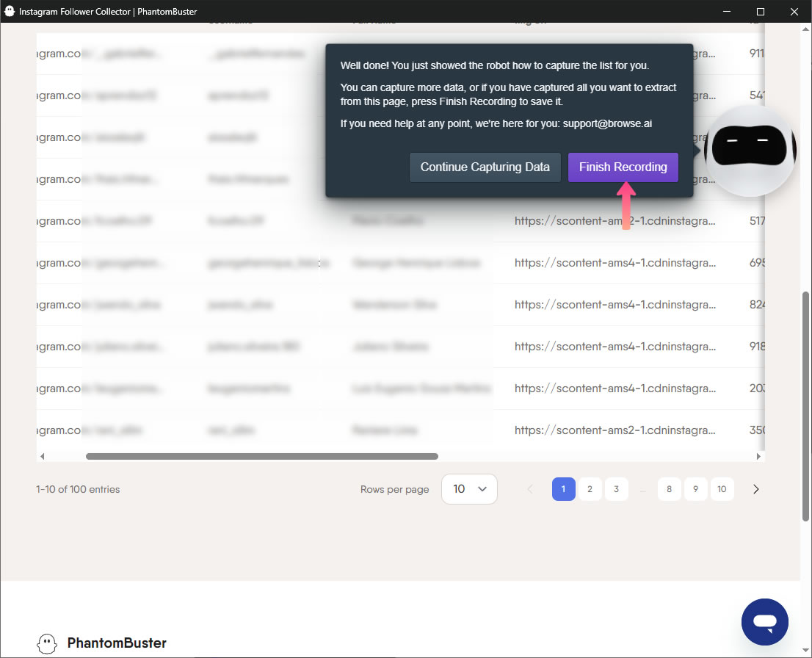Click the 'Well done!' message text

click(495, 66)
